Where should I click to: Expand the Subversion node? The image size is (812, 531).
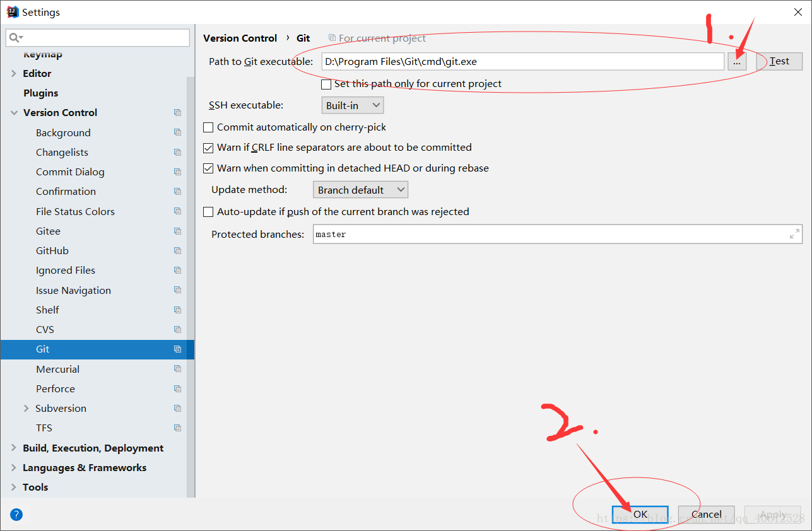pyautogui.click(x=26, y=408)
